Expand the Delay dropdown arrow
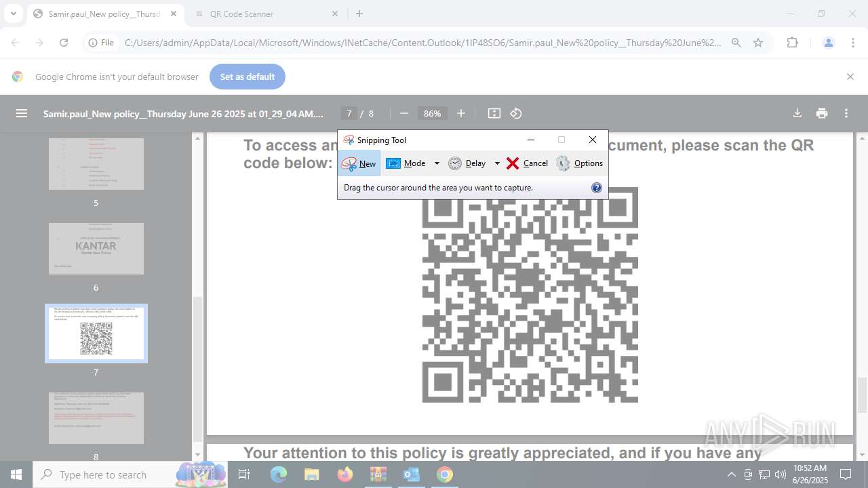This screenshot has width=868, height=488. [x=497, y=163]
